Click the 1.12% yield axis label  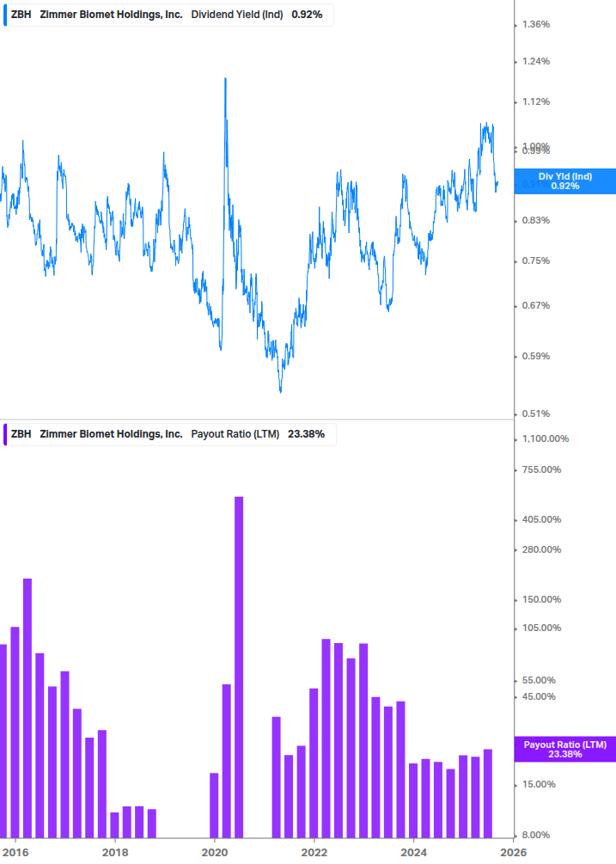pyautogui.click(x=535, y=101)
